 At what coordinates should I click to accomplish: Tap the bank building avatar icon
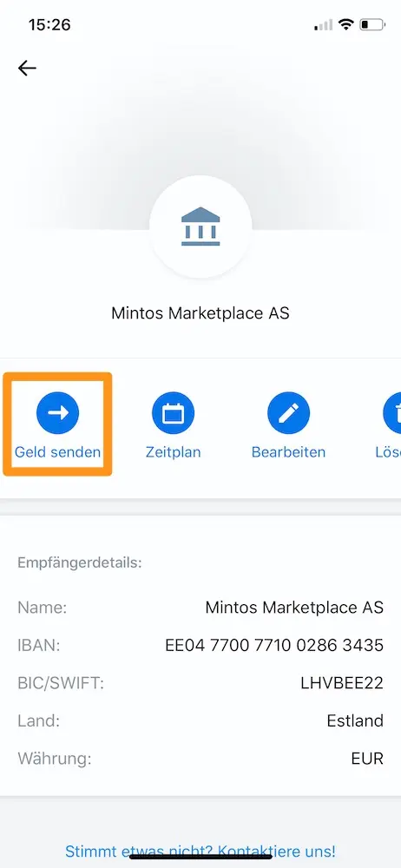pos(200,227)
